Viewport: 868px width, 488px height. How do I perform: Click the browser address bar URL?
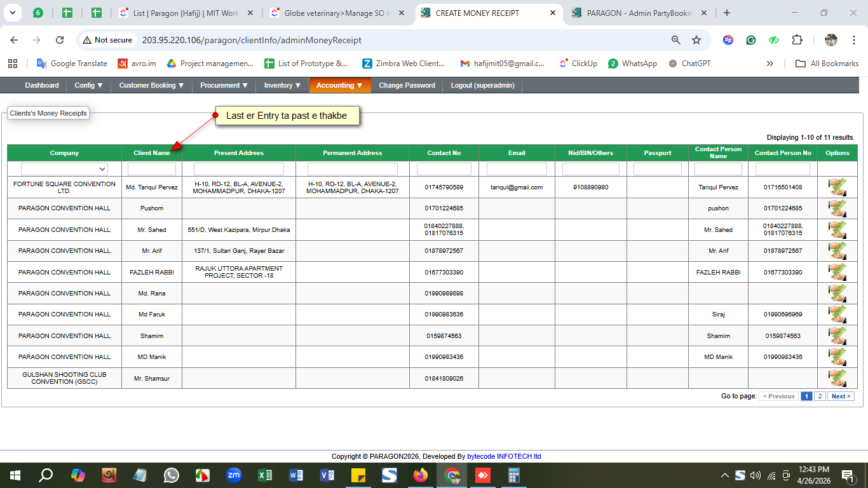pyautogui.click(x=252, y=40)
